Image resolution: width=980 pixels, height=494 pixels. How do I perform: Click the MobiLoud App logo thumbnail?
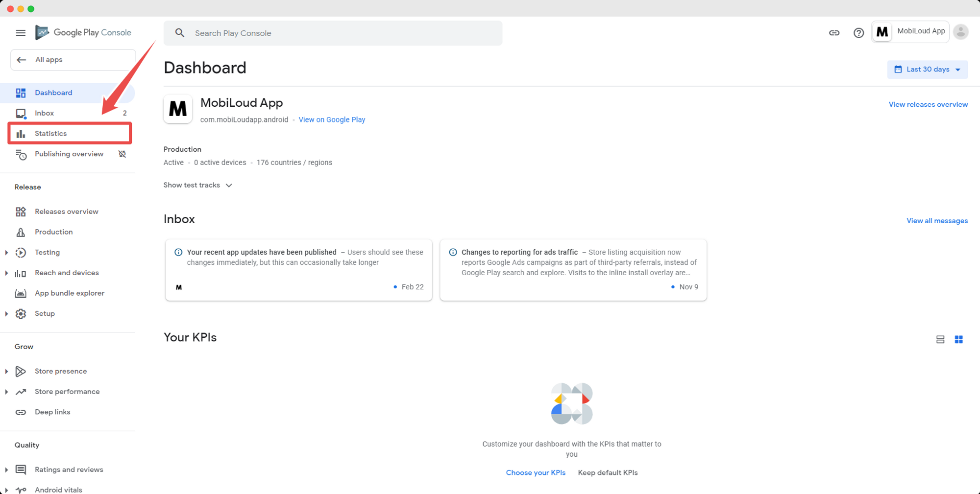click(178, 109)
